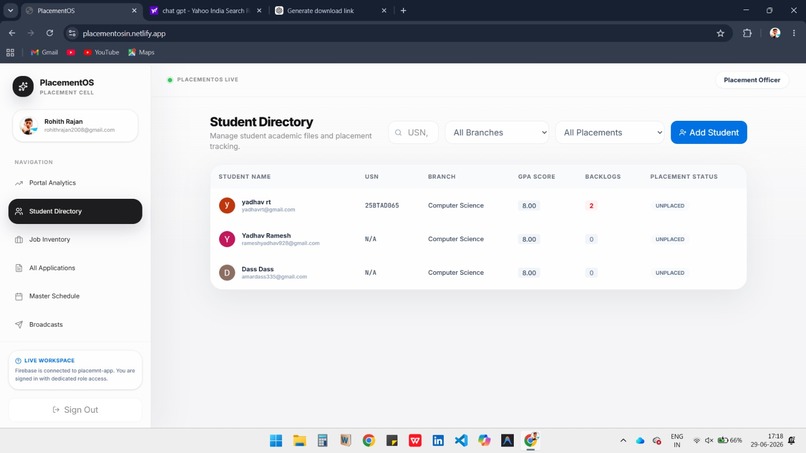Click USN 25BTAD065
The height and width of the screenshot is (453, 806).
pos(382,205)
